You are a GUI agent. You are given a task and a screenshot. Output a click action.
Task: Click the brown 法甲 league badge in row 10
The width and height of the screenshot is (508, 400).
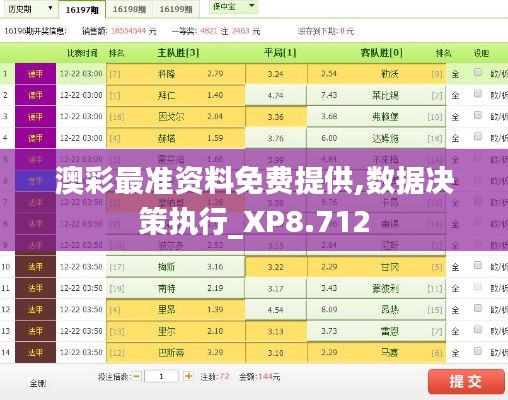point(35,267)
